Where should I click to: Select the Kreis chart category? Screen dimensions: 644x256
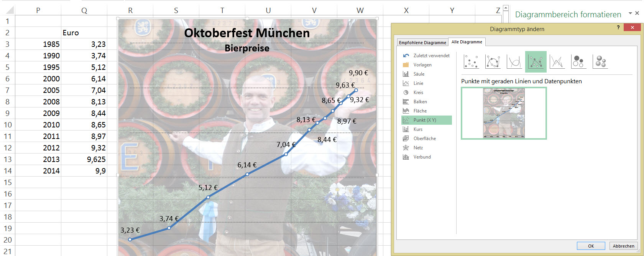pos(418,92)
